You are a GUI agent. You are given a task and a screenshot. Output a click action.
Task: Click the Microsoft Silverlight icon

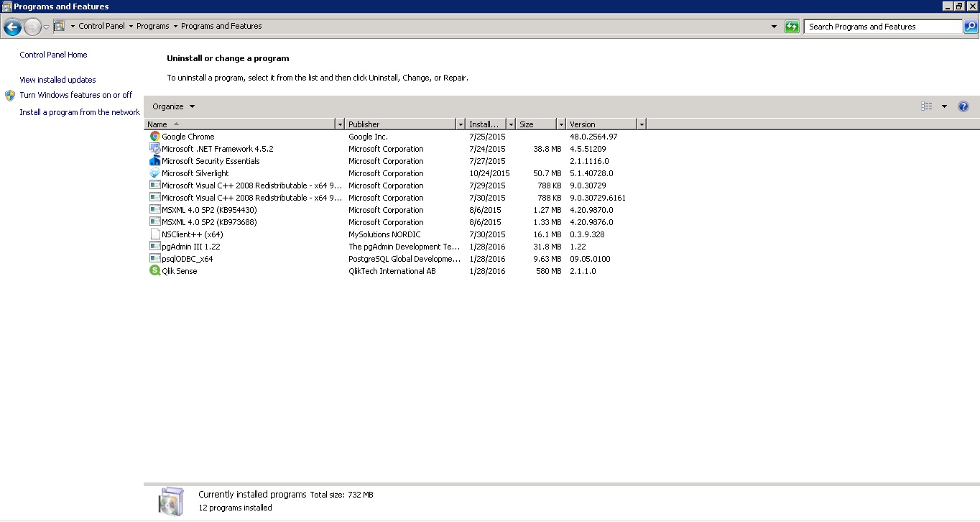pos(154,173)
